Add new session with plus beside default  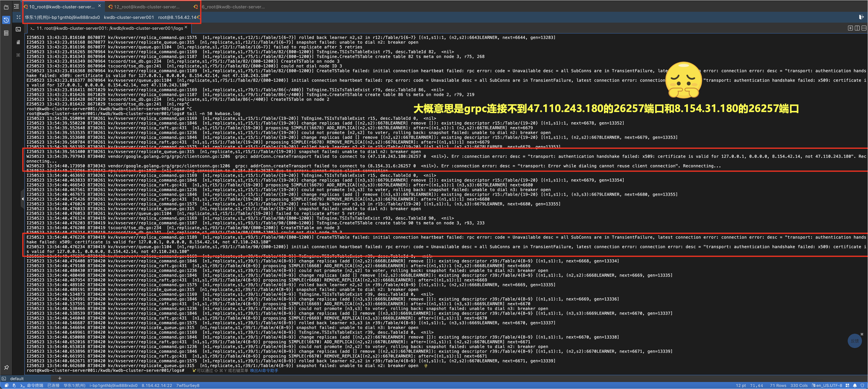tap(60, 378)
